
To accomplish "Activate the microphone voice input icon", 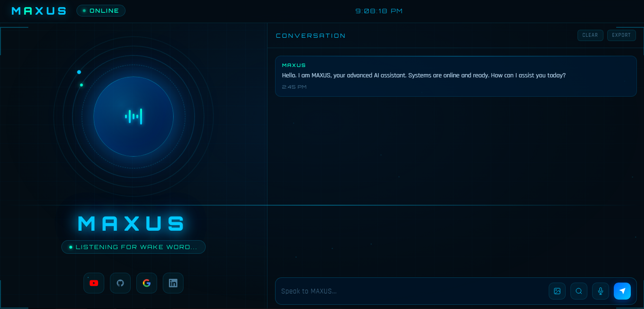I will click(x=601, y=291).
